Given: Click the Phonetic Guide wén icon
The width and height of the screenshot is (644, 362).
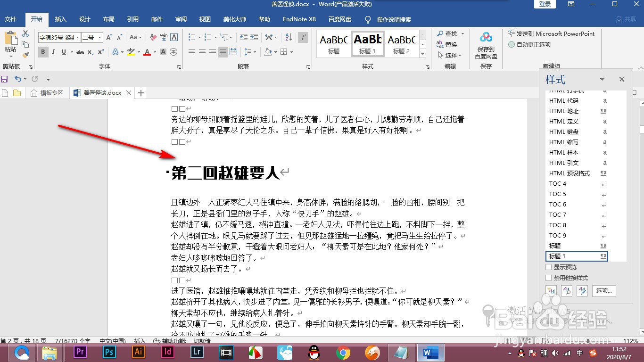Looking at the screenshot, I should [164, 37].
